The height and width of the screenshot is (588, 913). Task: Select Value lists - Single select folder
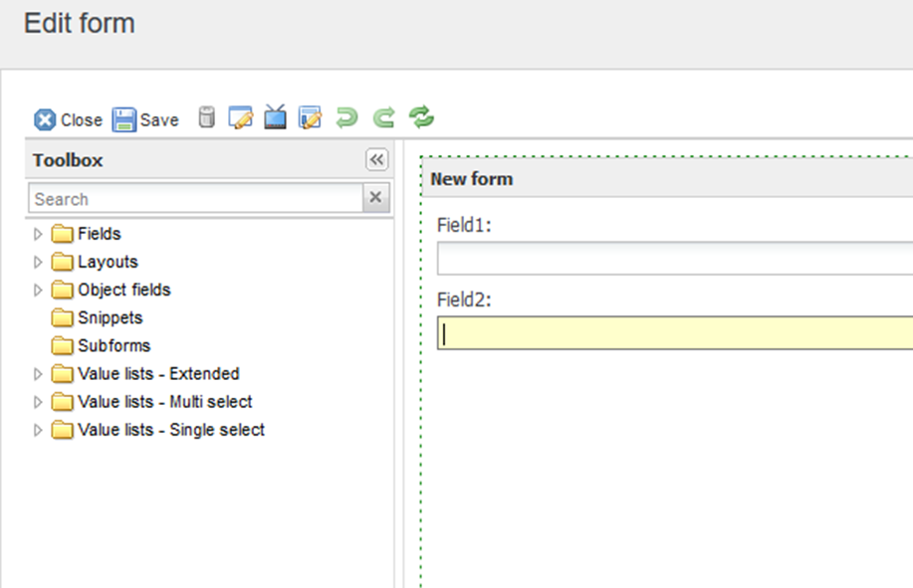point(170,430)
